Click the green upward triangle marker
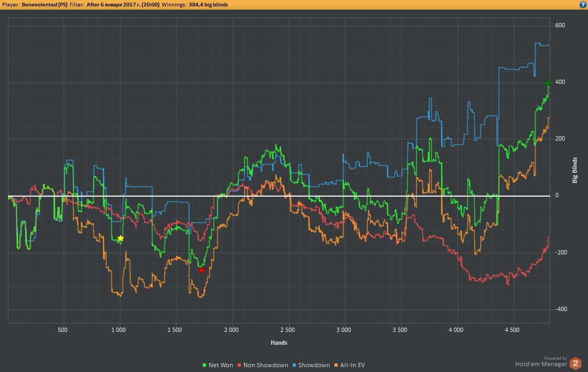This screenshot has width=588, height=372. coord(548,82)
